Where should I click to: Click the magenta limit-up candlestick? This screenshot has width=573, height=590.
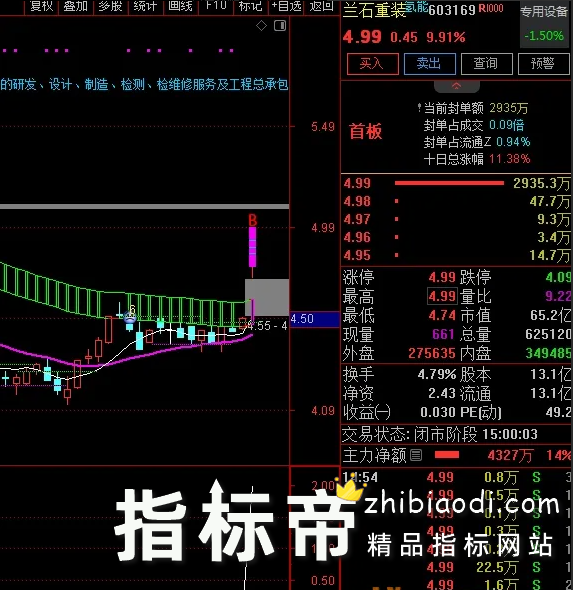pos(252,247)
